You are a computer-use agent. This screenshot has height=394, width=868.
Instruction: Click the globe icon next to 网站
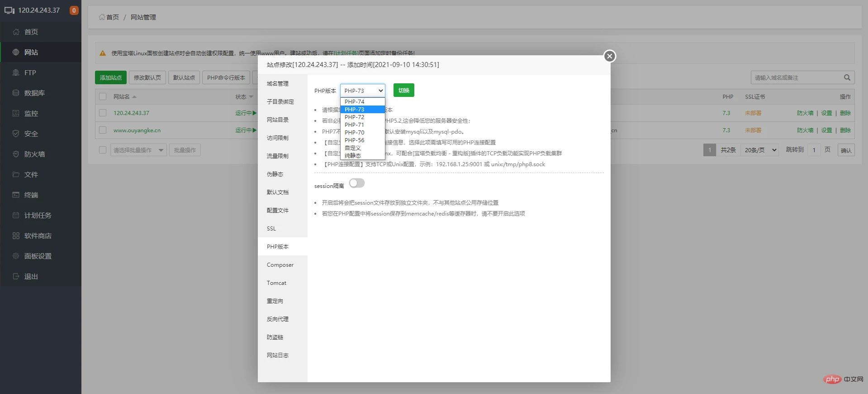(x=16, y=52)
